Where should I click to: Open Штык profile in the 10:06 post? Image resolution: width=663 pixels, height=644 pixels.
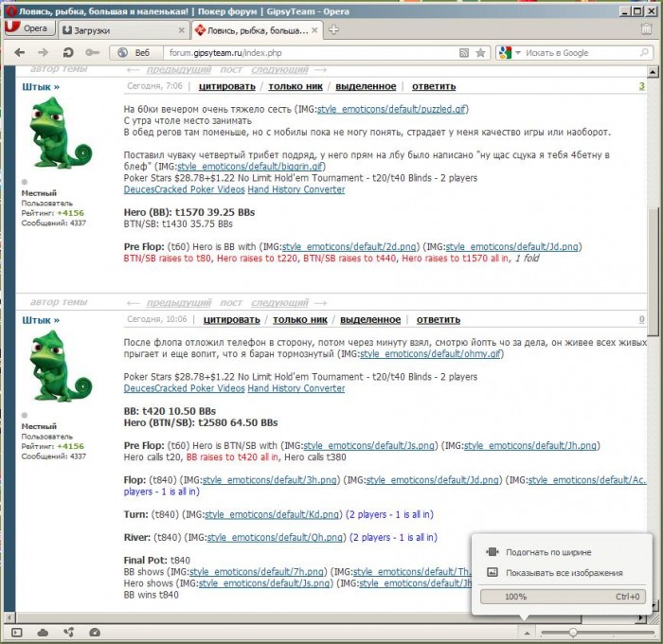(x=41, y=320)
